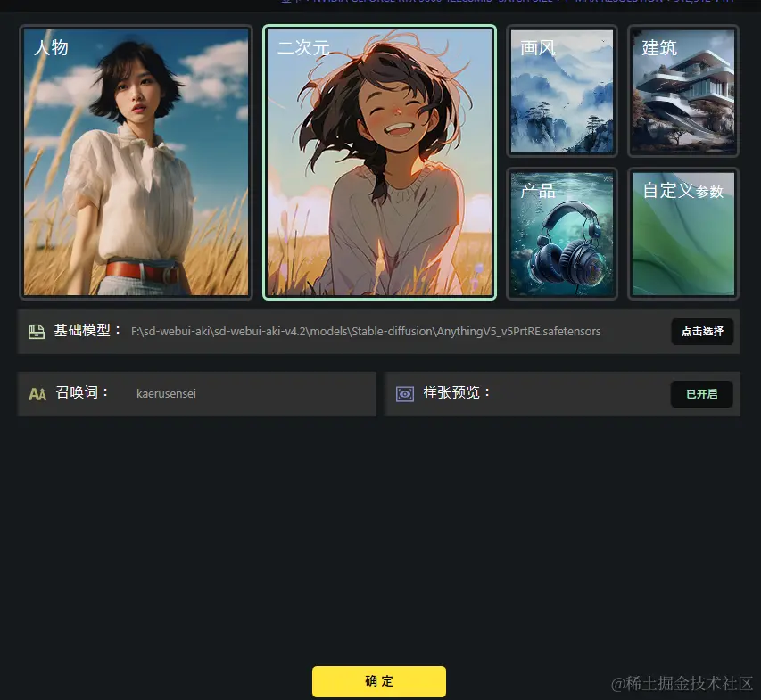Choose the 建筑 architecture card
This screenshot has width=761, height=700.
click(683, 91)
